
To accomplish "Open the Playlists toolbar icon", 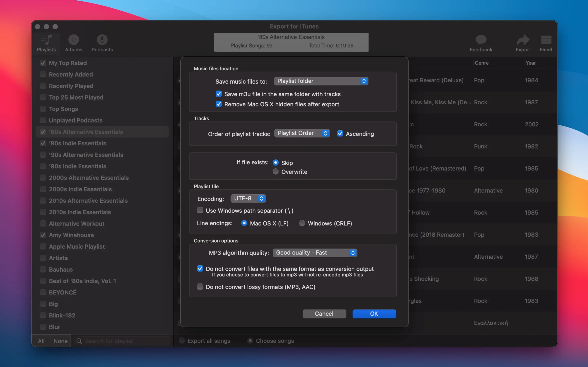I will pyautogui.click(x=46, y=40).
